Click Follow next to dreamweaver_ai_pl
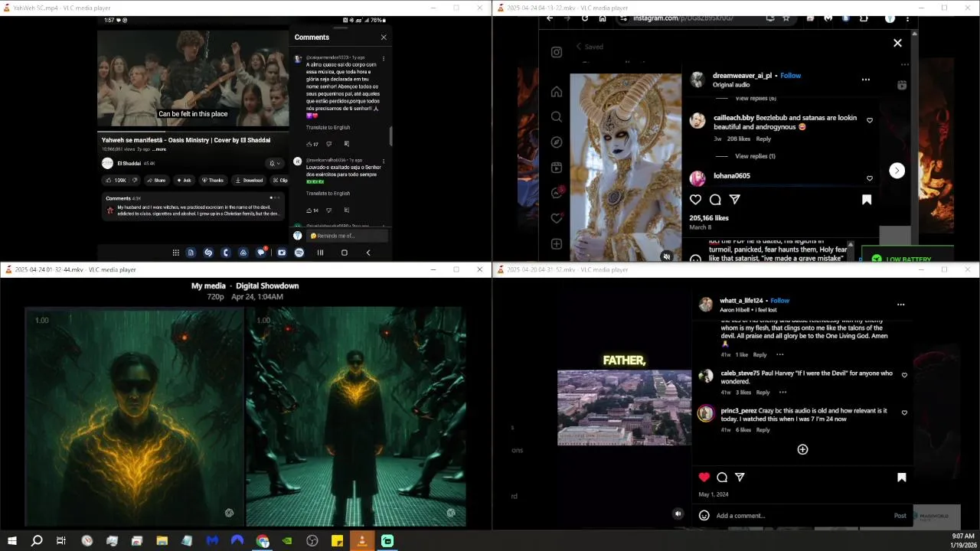 (791, 76)
